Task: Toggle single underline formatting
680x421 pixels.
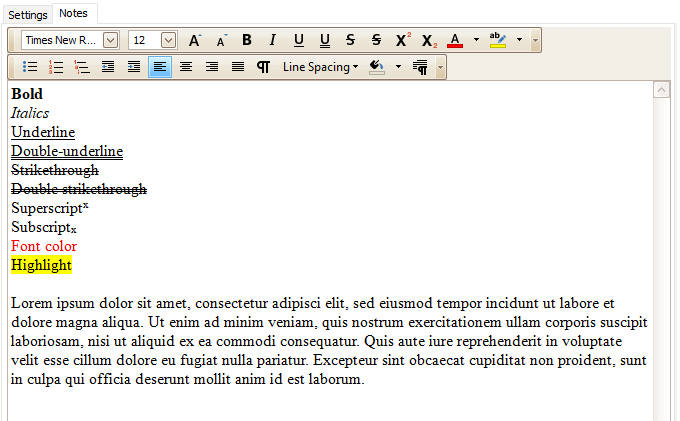Action: pos(298,40)
